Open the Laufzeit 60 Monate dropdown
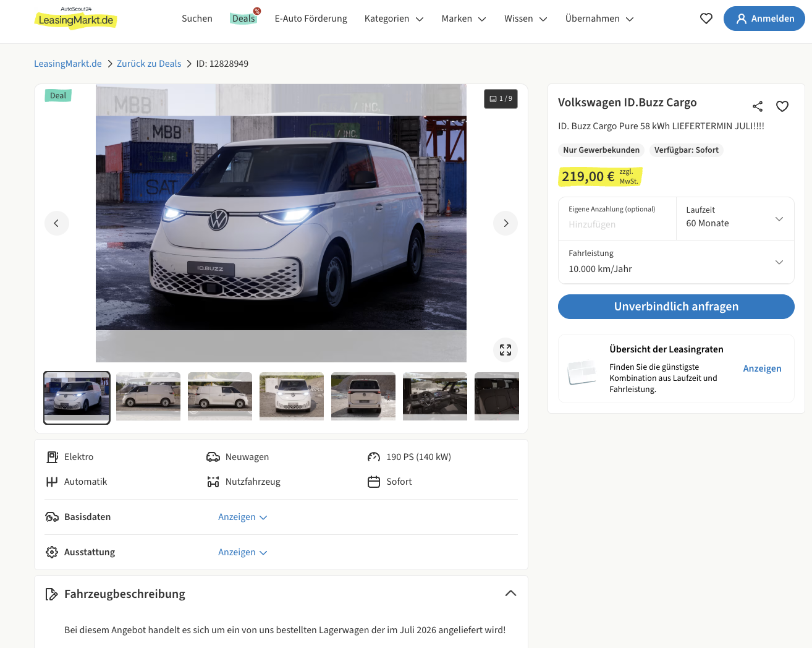This screenshot has height=648, width=812. coord(735,218)
